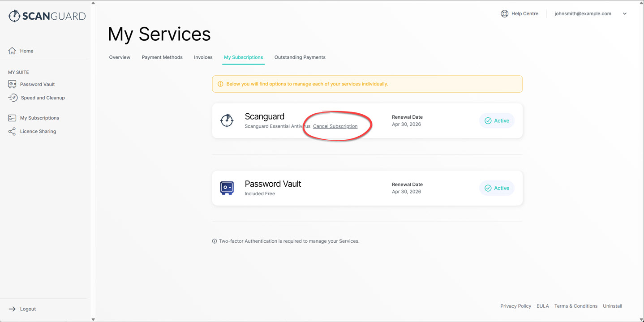Image resolution: width=644 pixels, height=322 pixels.
Task: Click the Help Centre lifebuoy icon
Action: pyautogui.click(x=504, y=14)
